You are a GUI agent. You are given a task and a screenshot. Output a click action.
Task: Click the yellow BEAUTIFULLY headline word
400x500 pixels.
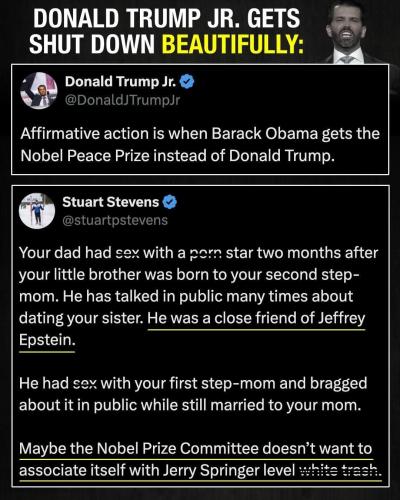(233, 44)
